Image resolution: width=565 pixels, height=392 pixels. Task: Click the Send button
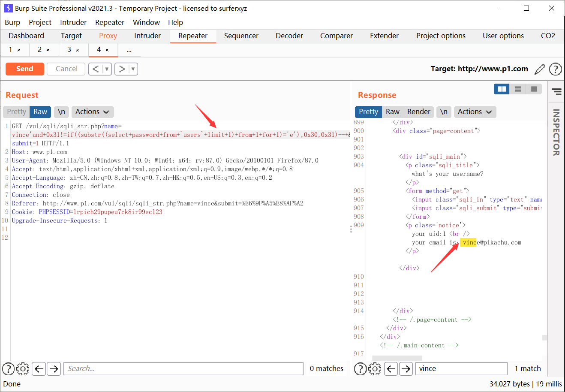click(25, 69)
